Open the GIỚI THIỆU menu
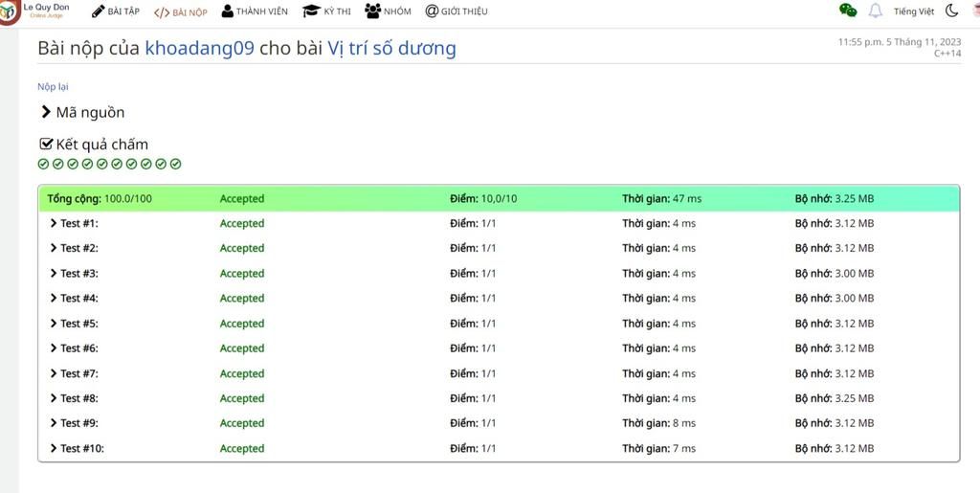980x493 pixels. pos(464,11)
